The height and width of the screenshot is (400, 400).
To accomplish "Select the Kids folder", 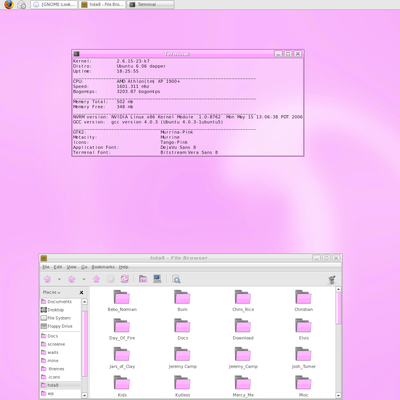I will pos(122,387).
